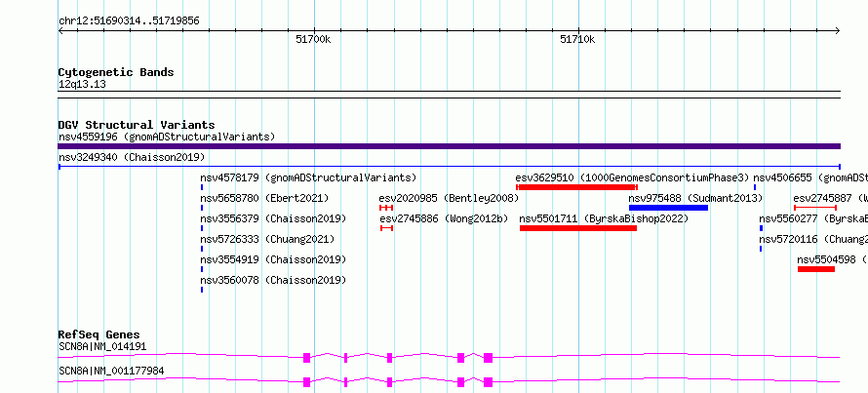868x393 pixels.
Task: Select the 12q13.13 band label
Action: (82, 85)
